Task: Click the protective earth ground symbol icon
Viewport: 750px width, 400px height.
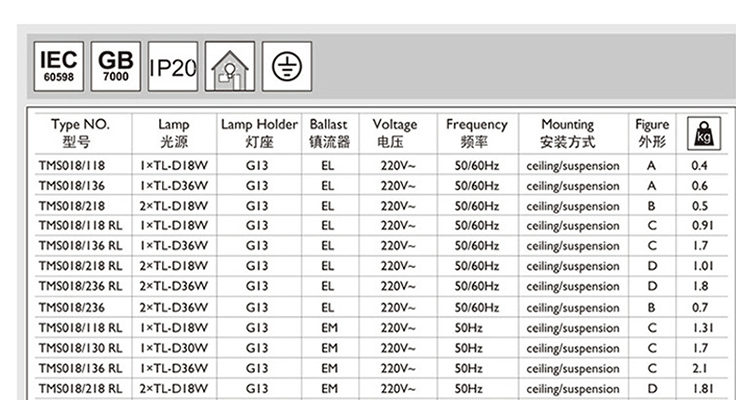Action: (x=287, y=66)
